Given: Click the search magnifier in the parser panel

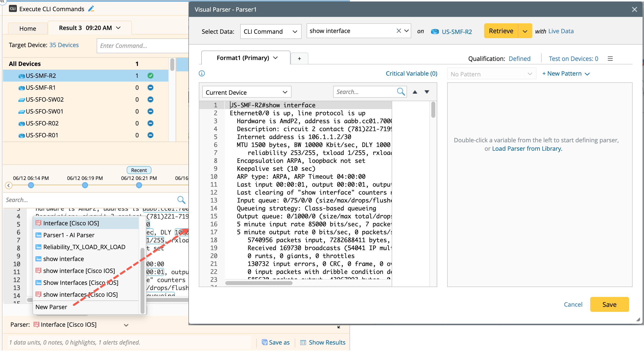Looking at the screenshot, I should [401, 92].
